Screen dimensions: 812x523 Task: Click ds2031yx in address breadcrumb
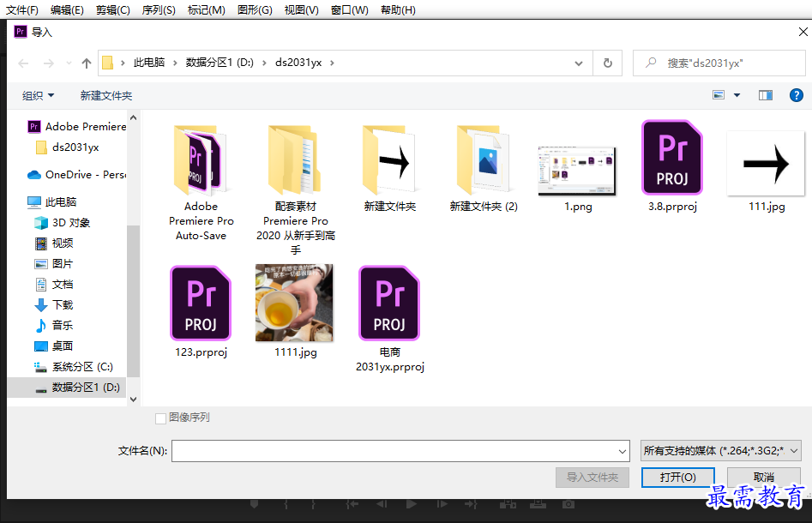click(298, 63)
